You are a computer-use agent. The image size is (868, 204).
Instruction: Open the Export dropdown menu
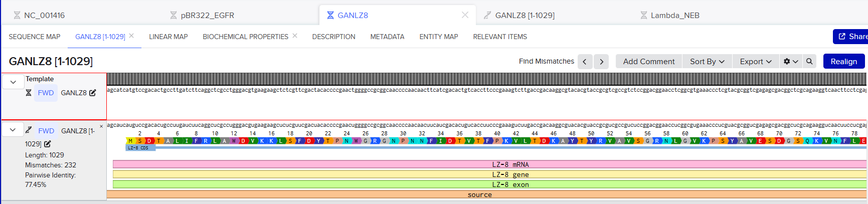(756, 61)
